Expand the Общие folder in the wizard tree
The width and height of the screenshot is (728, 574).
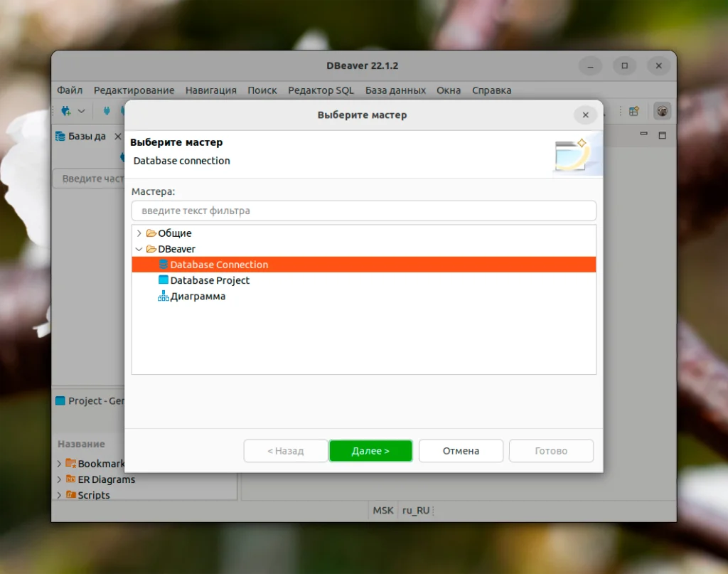pos(139,233)
